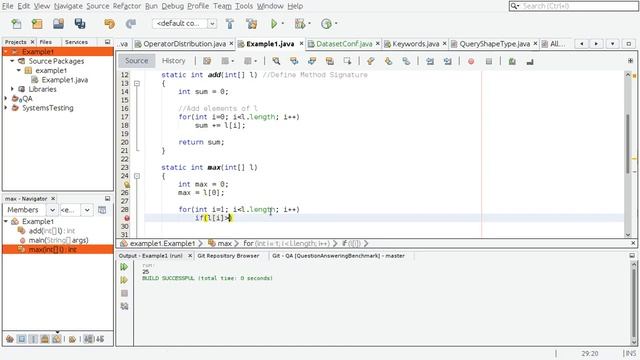Open the editor tab list dropdown arrow
The image size is (640, 360).
pyautogui.click(x=612, y=44)
